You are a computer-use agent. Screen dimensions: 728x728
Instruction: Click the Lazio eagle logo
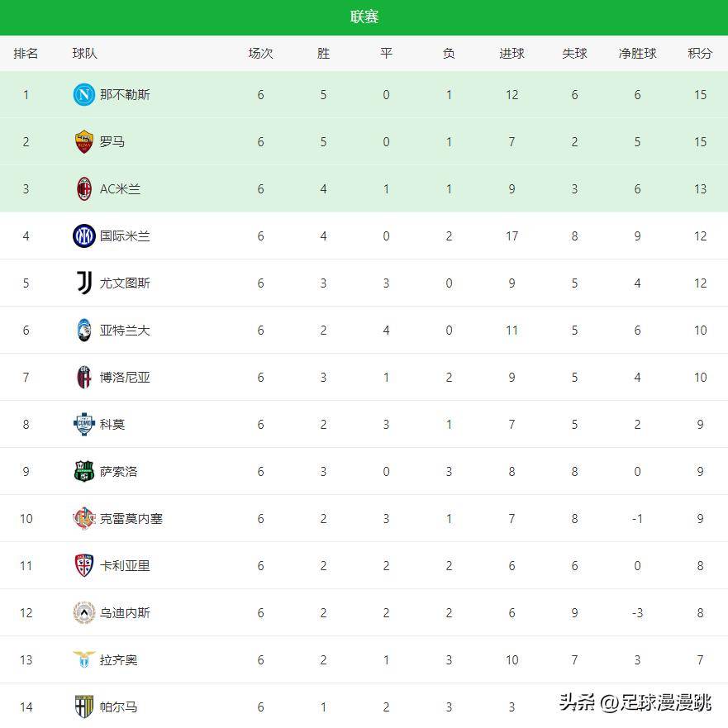coord(83,659)
